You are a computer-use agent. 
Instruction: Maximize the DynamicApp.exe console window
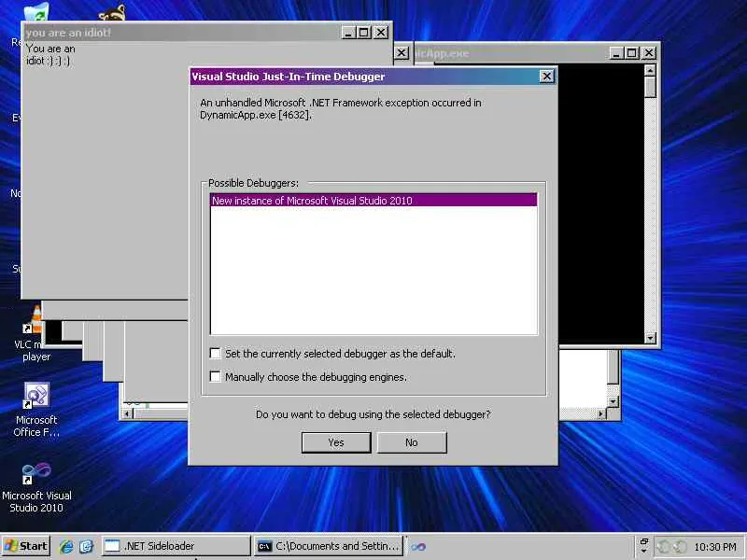click(632, 53)
